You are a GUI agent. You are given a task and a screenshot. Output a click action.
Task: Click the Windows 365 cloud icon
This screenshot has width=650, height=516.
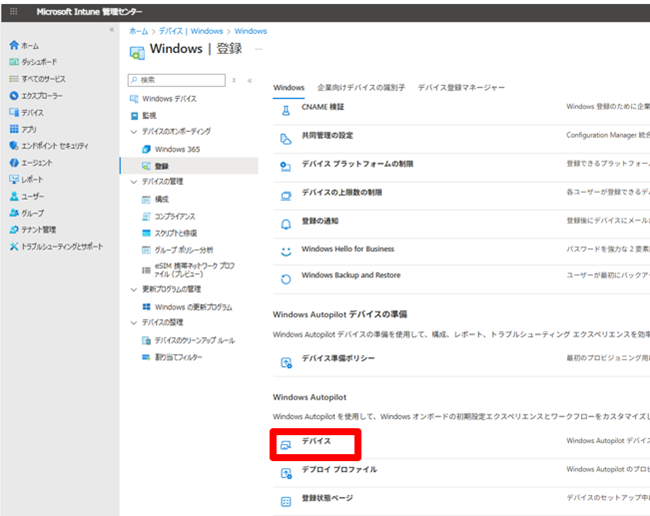click(x=146, y=149)
